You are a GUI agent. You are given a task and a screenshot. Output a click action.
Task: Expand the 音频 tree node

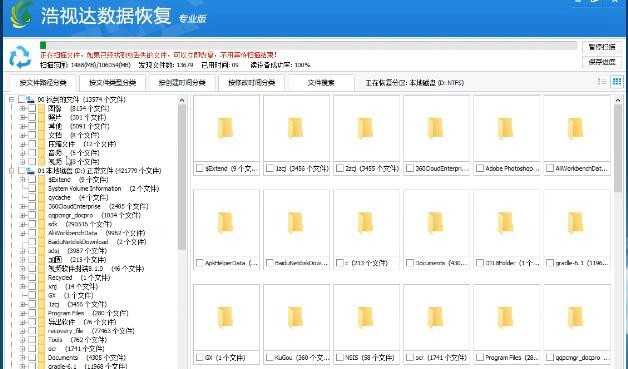click(x=23, y=153)
